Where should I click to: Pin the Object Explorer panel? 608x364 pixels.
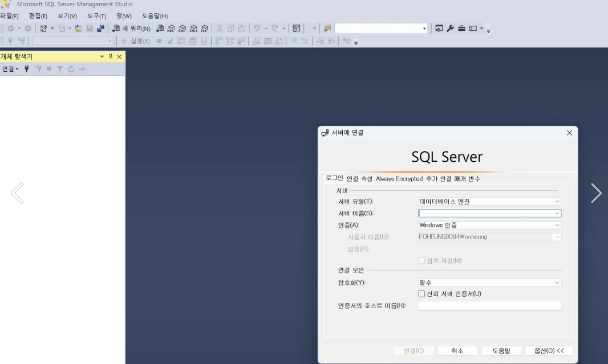(111, 56)
